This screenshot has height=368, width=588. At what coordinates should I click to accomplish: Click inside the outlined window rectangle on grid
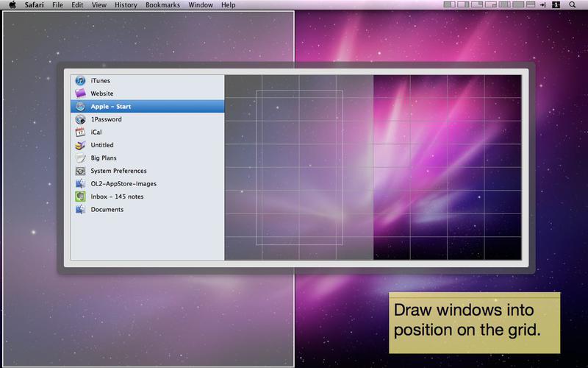pyautogui.click(x=299, y=168)
